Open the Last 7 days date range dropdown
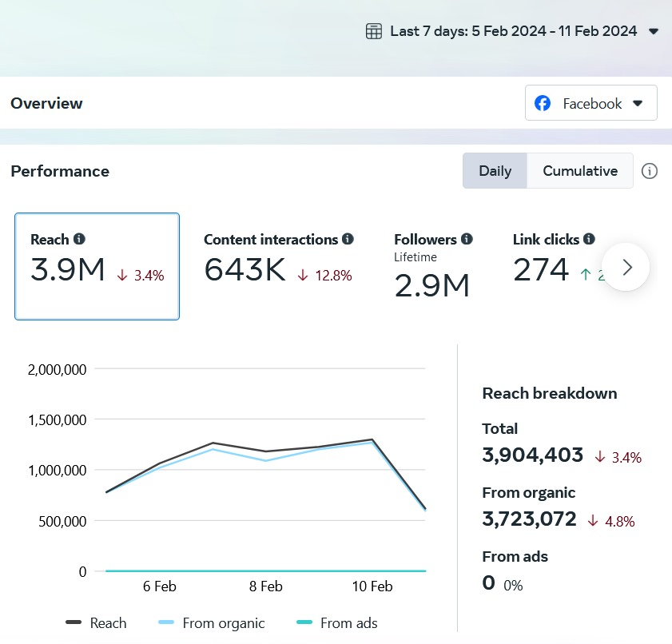 click(513, 31)
